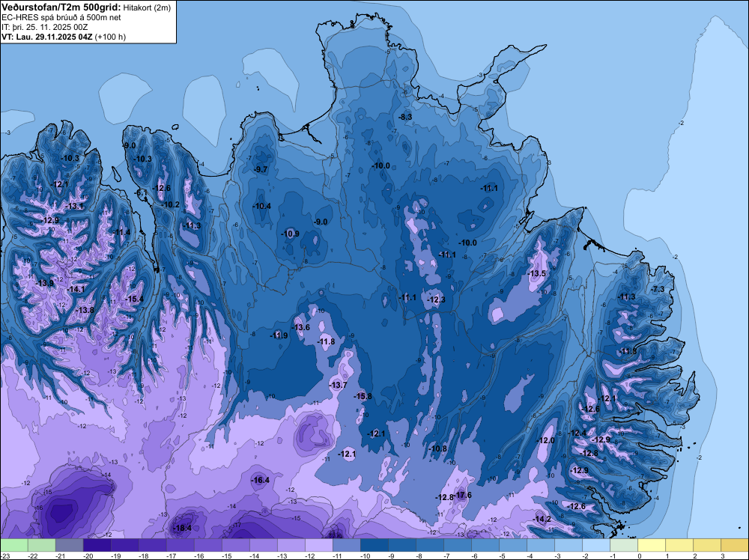Click the -10.2 temperature label
The image size is (749, 560).
171,205
